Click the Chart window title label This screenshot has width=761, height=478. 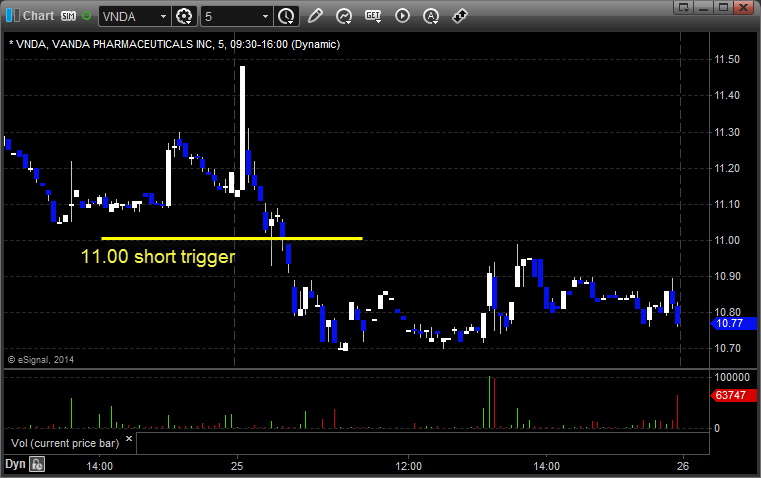(x=38, y=16)
